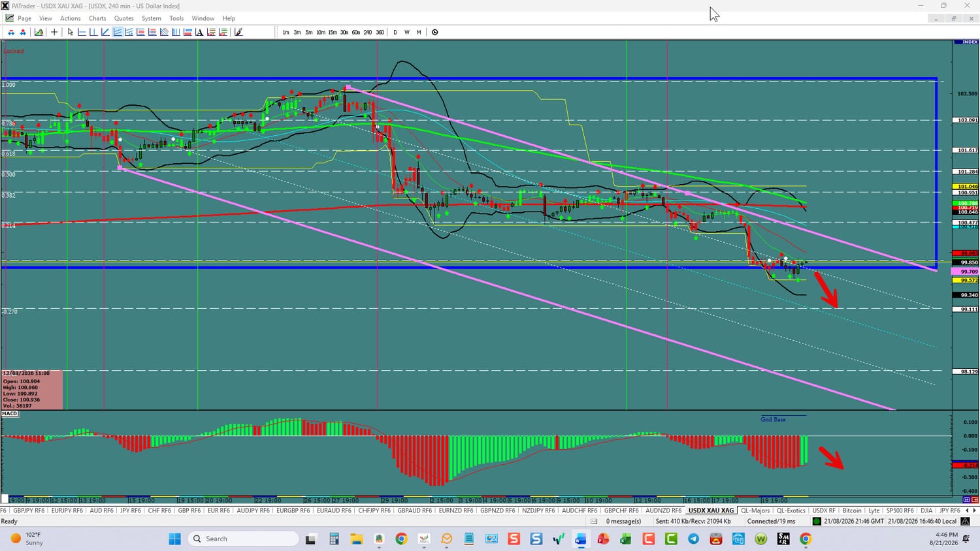The width and height of the screenshot is (980, 551).
Task: Set the chart to Weekly (W) timeframe
Action: coord(407,32)
